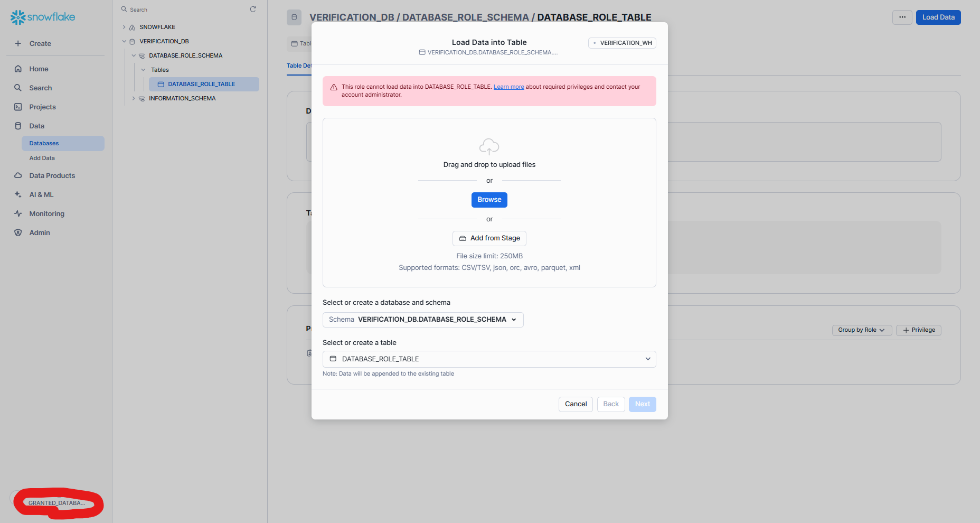
Task: Open AI & ML section
Action: [x=41, y=194]
